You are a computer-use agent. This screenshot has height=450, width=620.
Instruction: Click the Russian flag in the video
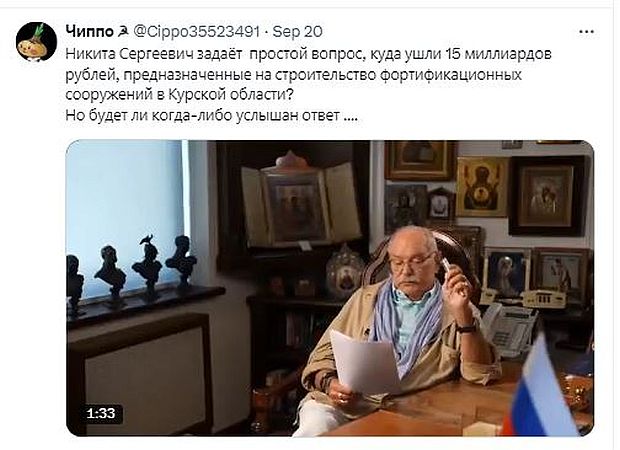click(542, 391)
